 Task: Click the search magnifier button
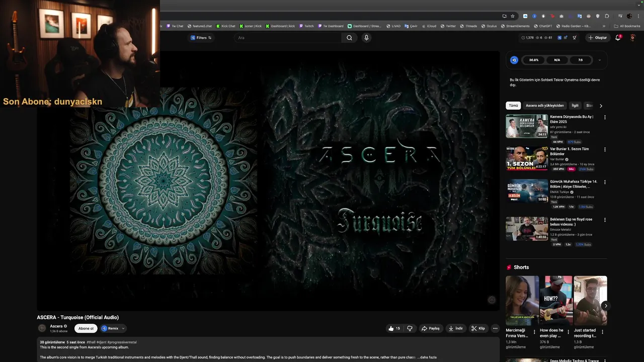(349, 38)
